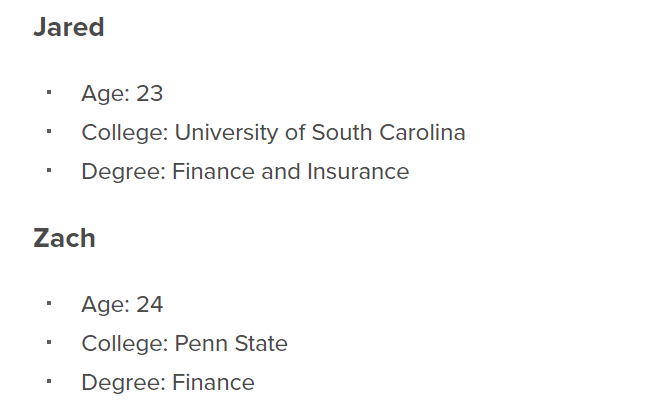Click 'College: Penn State' text

click(184, 343)
